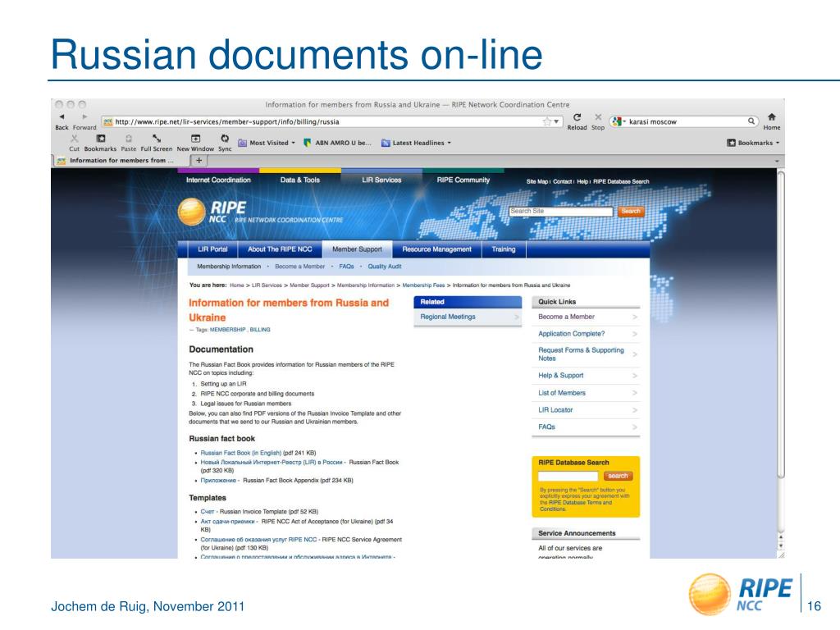This screenshot has height=630, width=840.
Task: Click the arrow beside Quick Links FAQs
Action: pos(635,427)
